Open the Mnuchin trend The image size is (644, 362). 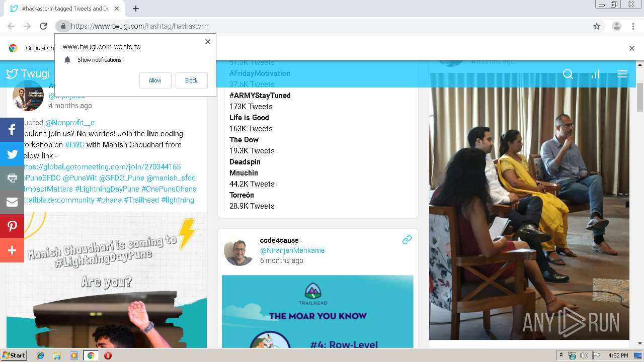(244, 173)
